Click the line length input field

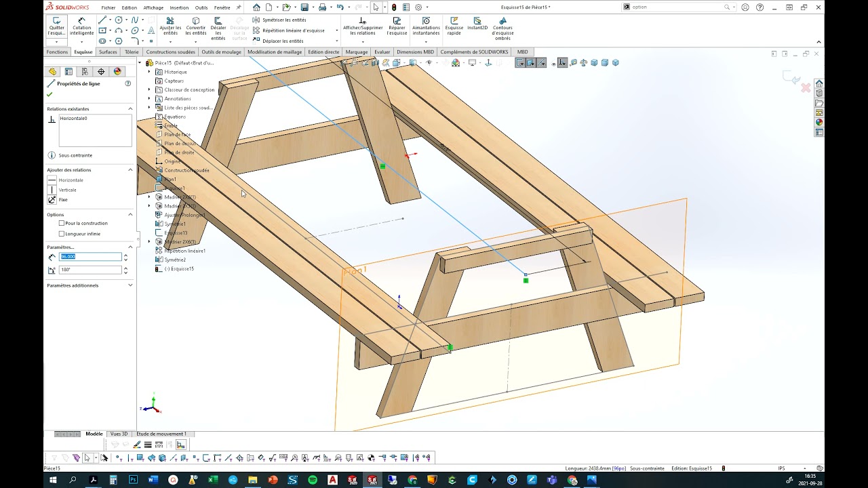[90, 257]
